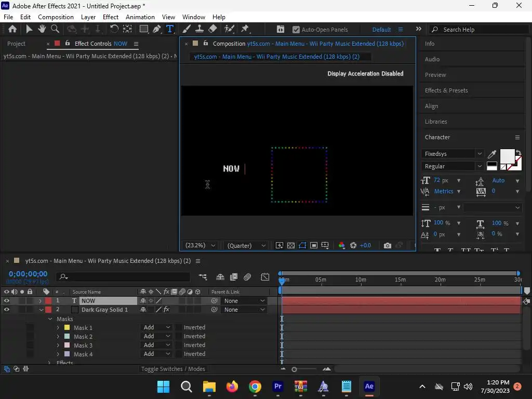Open the magnification 23.2% dropdown
This screenshot has height=399, width=532.
tap(200, 245)
